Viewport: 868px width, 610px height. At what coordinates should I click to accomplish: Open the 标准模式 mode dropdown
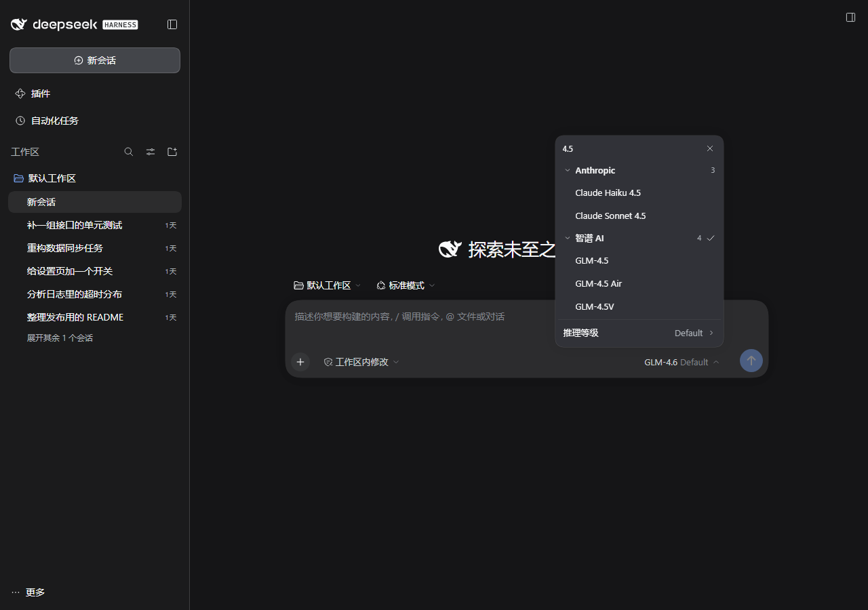click(406, 285)
